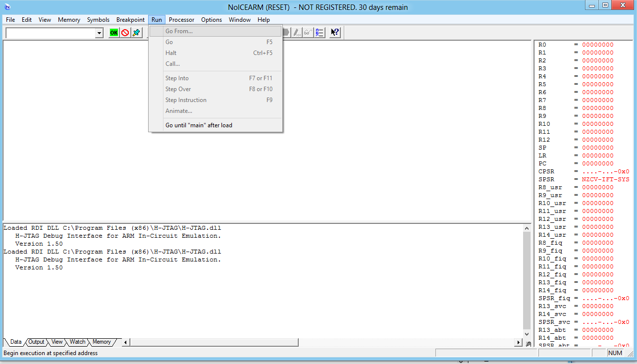Click the output pane scroll up arrow
This screenshot has height=364, width=637.
point(527,228)
